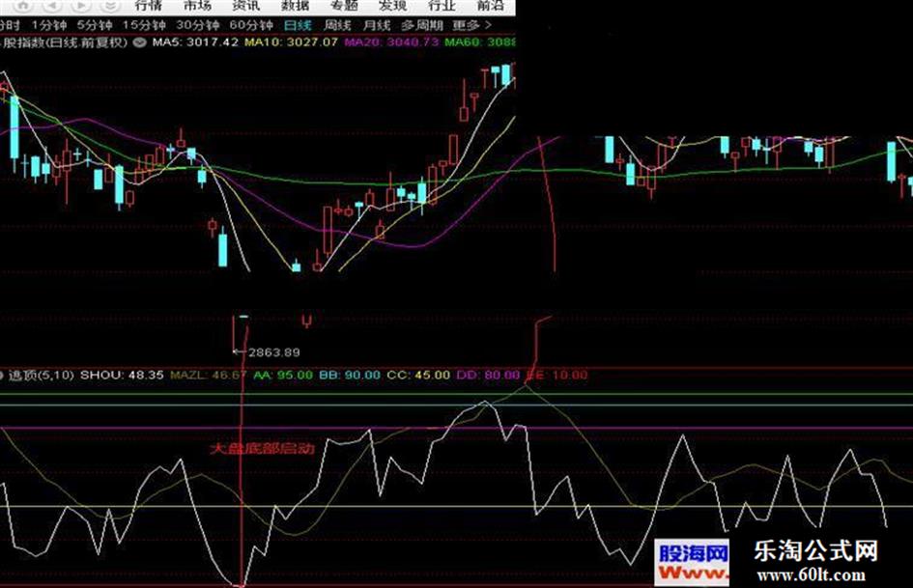Switch to the 1分钟 period tab
913x588 pixels.
[49, 25]
